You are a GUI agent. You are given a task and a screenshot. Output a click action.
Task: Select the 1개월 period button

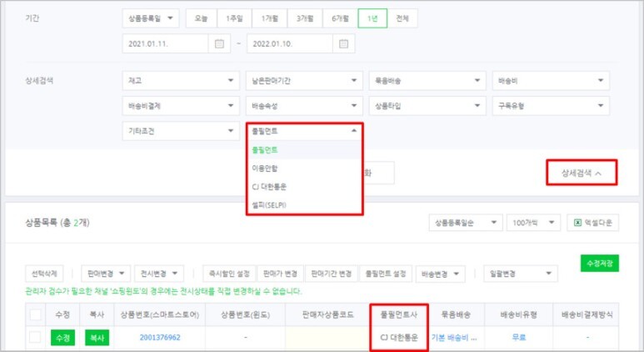(x=269, y=18)
